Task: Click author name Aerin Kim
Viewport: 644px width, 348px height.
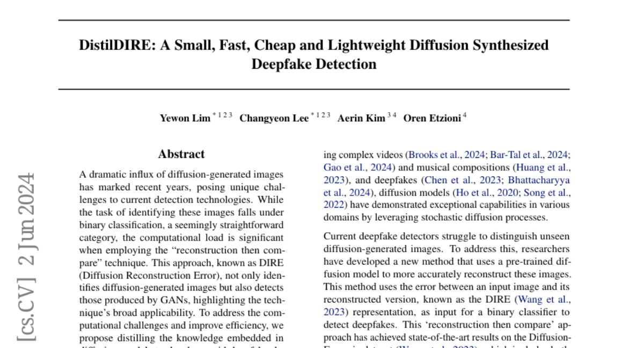Action: click(361, 119)
